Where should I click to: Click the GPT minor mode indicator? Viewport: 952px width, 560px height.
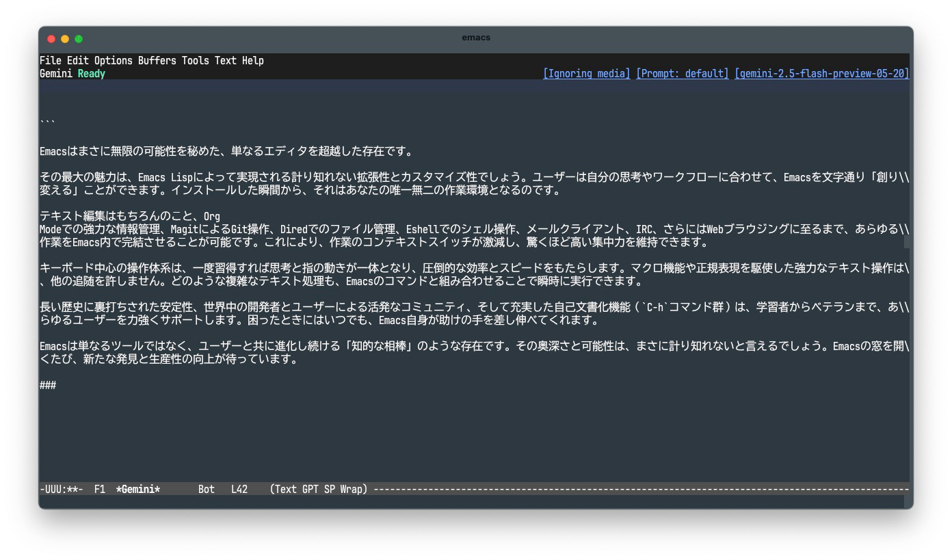[x=310, y=490]
